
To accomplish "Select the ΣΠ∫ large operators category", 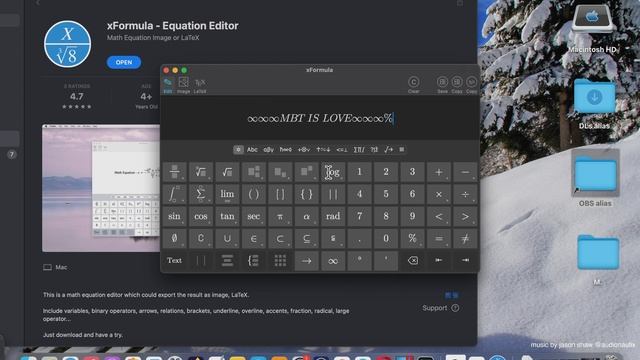I will (x=359, y=150).
